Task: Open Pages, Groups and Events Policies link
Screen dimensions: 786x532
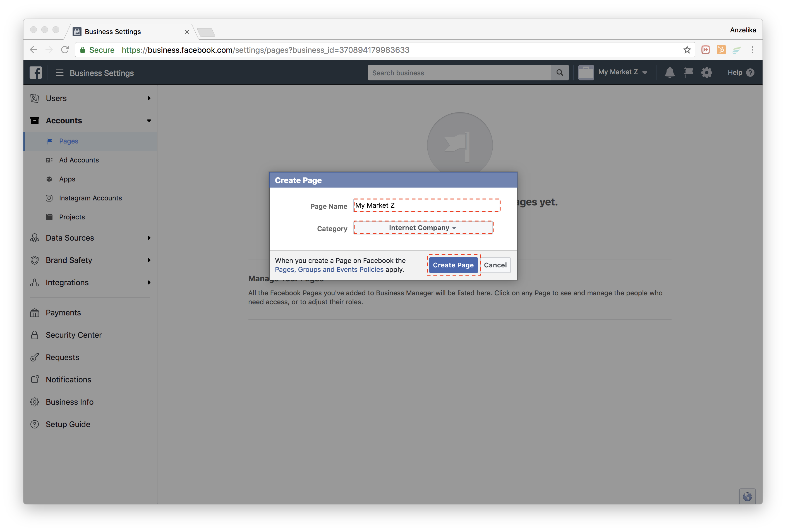Action: tap(329, 270)
